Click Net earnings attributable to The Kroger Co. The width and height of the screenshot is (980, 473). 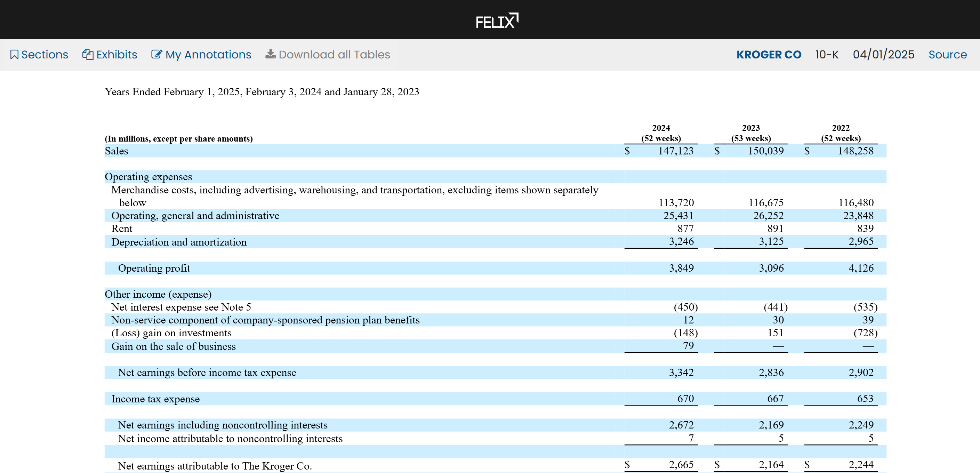click(215, 466)
